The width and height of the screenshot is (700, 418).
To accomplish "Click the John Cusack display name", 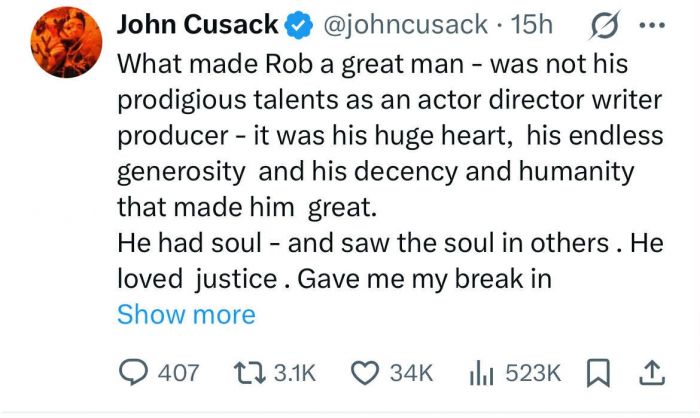I will (197, 25).
